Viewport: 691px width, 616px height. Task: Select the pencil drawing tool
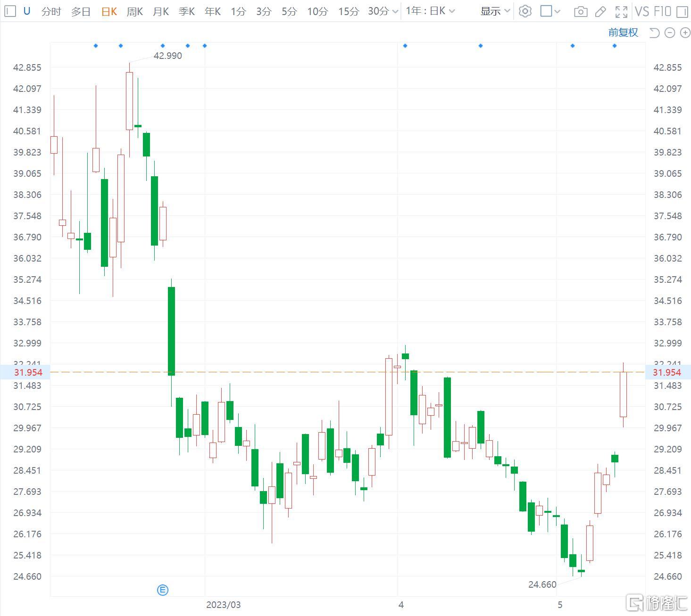(x=601, y=11)
